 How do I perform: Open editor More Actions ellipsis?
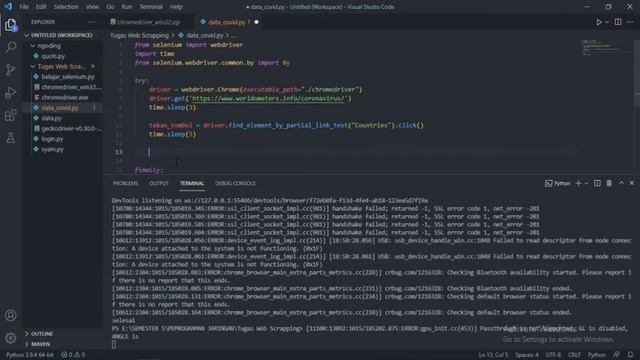tap(630, 22)
